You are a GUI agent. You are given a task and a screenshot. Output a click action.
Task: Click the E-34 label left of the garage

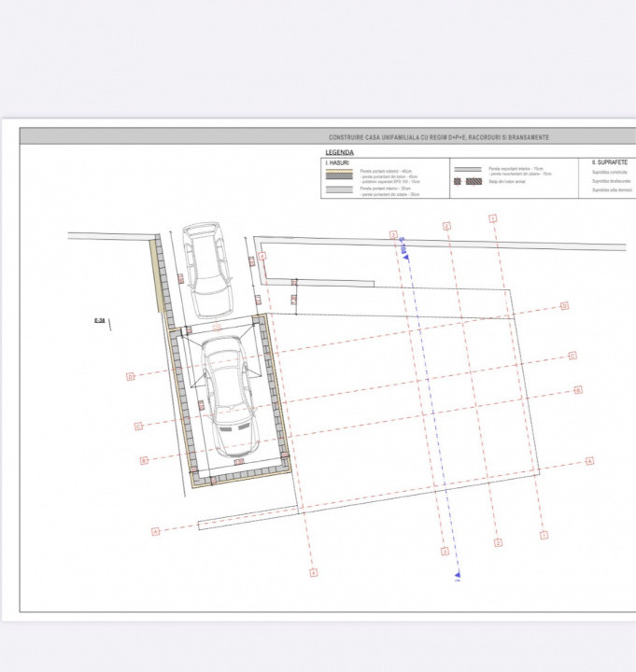(99, 320)
